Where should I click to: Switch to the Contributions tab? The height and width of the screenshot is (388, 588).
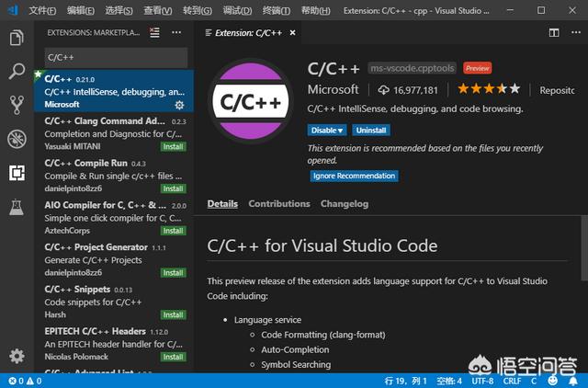pyautogui.click(x=279, y=204)
